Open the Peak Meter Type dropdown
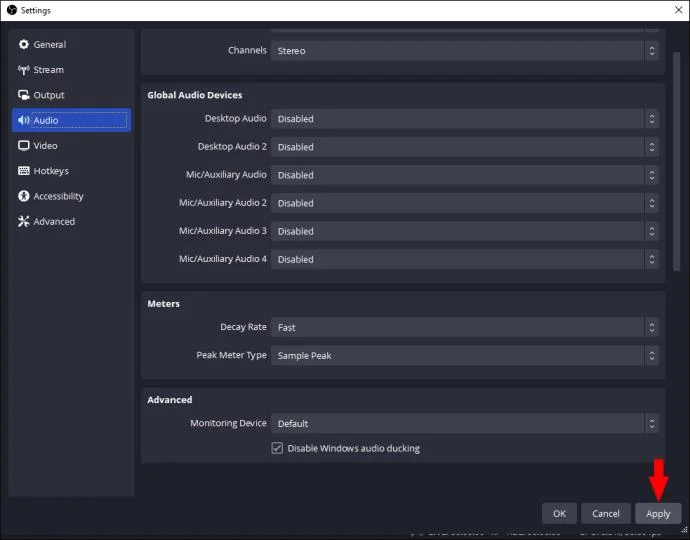This screenshot has height=540, width=690. (x=465, y=356)
